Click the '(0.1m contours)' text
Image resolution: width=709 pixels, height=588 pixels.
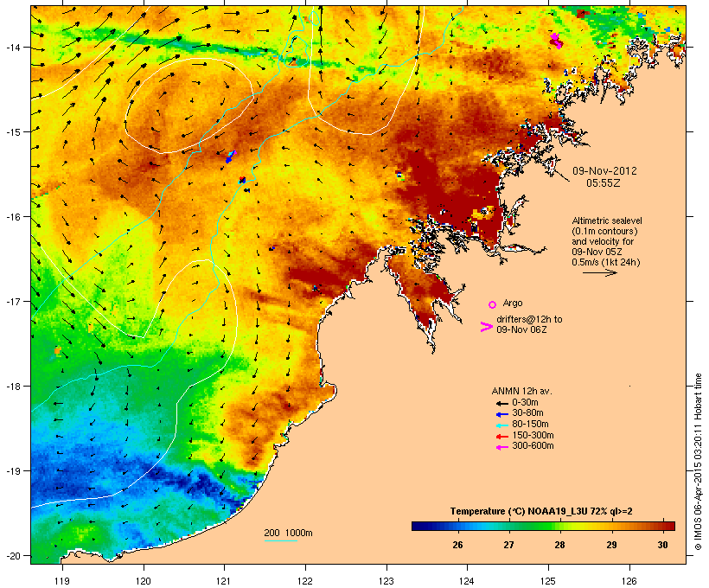tap(604, 231)
